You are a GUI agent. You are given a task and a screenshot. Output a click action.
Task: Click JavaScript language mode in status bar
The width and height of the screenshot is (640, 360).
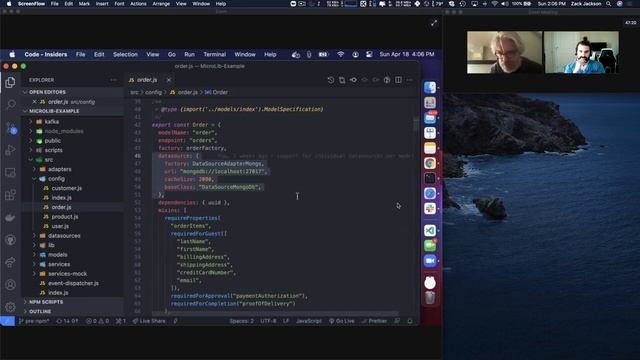(309, 321)
